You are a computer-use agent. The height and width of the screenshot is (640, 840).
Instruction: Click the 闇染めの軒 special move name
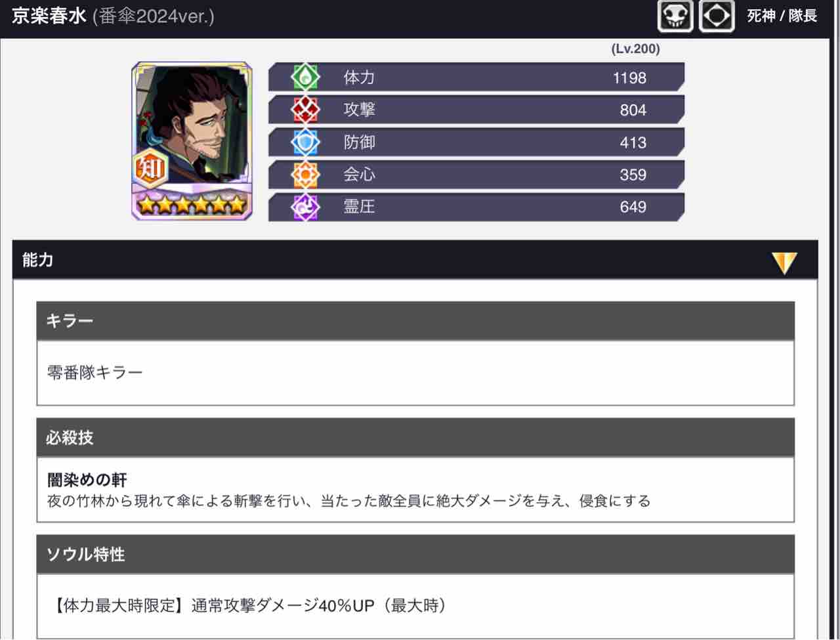coord(87,480)
